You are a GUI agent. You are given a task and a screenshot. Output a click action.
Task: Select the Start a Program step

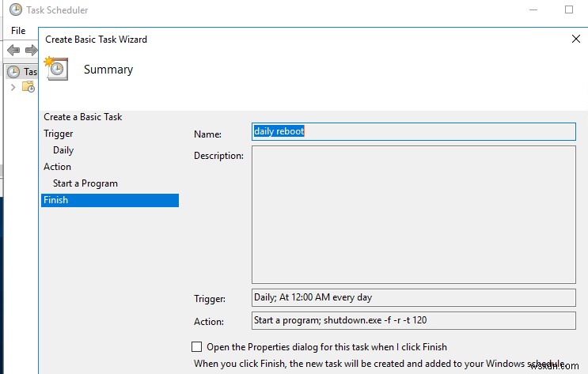point(85,183)
